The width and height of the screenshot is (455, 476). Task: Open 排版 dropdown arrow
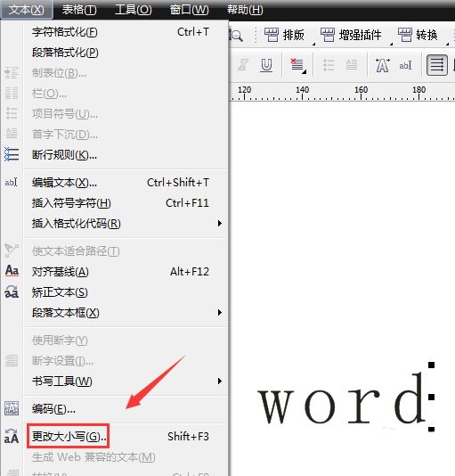tap(313, 44)
